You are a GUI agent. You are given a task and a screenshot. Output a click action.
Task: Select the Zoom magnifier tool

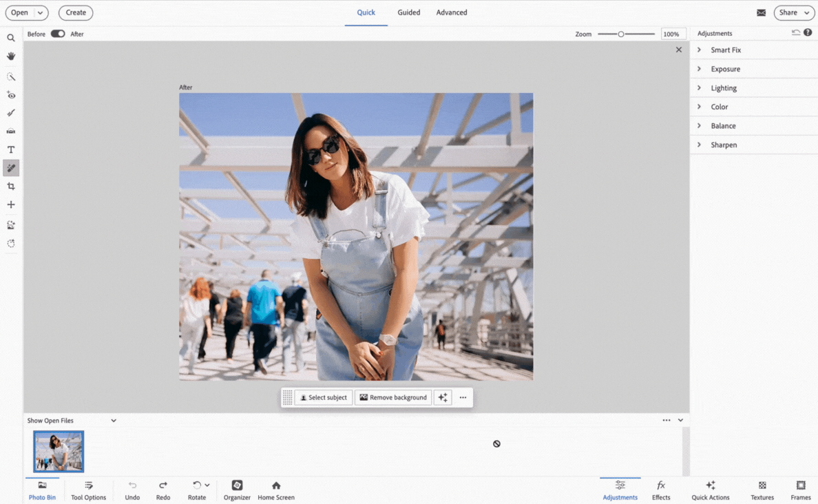tap(11, 39)
